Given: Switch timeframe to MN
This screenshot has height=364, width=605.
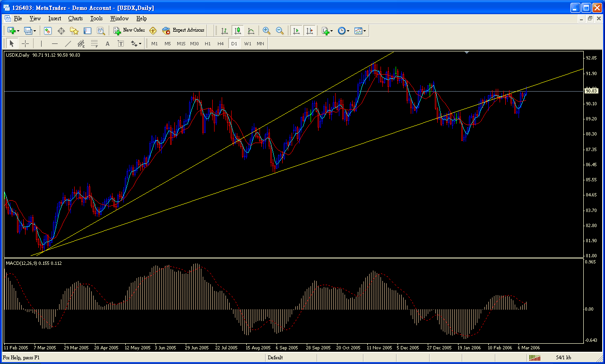Looking at the screenshot, I should (x=260, y=43).
